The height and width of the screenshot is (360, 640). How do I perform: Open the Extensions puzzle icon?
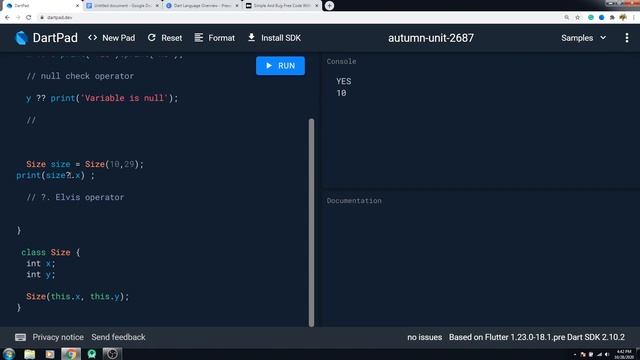[x=612, y=18]
